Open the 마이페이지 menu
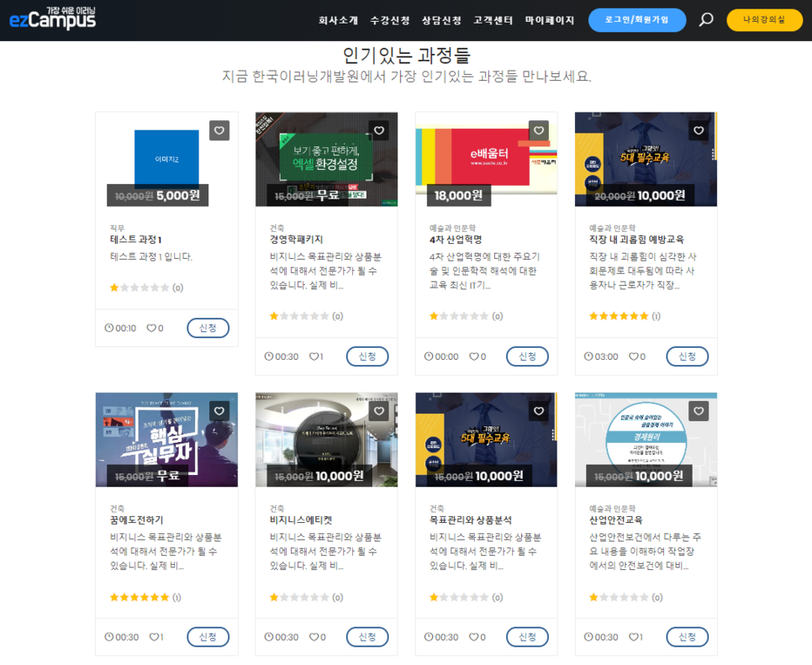Screen dimensions: 812x665 pyautogui.click(x=550, y=20)
